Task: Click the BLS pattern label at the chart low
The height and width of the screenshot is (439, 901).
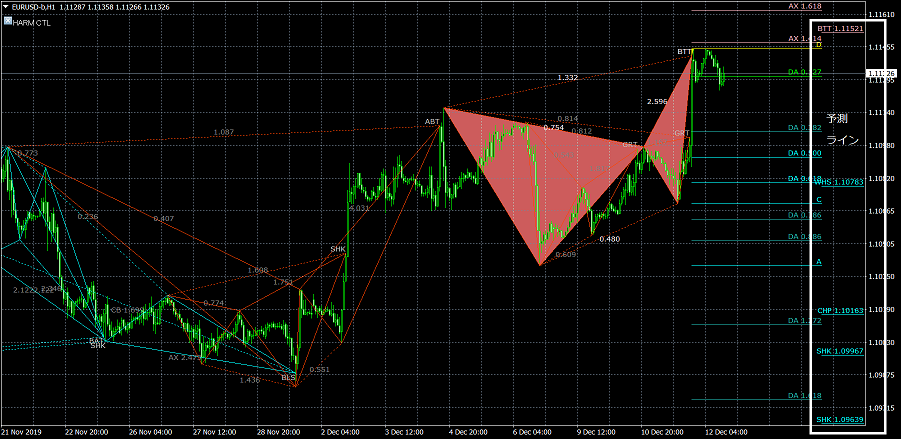Action: click(x=288, y=378)
